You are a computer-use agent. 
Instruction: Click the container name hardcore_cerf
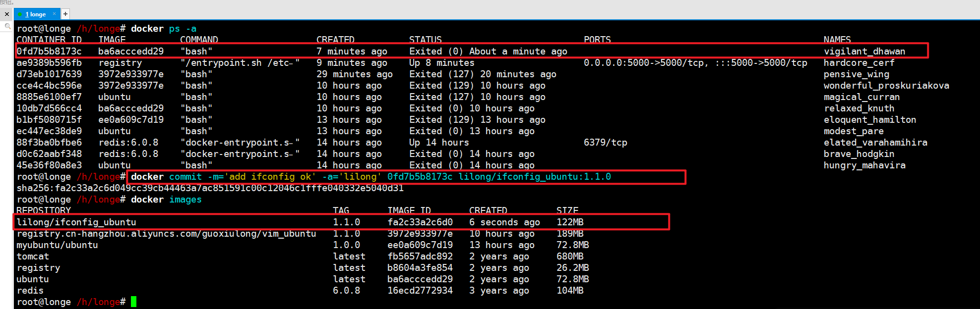859,63
